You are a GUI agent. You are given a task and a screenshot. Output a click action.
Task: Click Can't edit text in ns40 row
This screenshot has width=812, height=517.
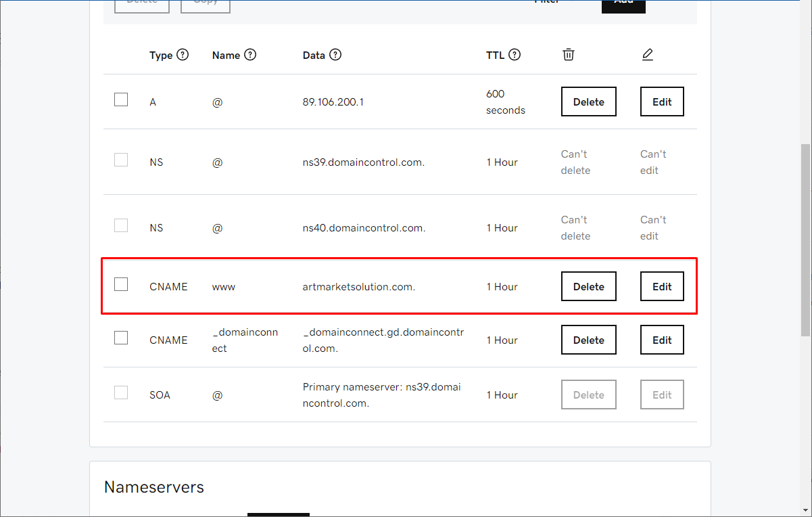click(653, 228)
